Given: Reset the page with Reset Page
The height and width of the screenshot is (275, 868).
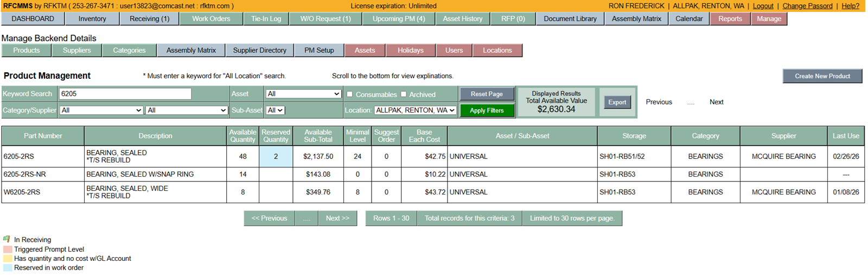Looking at the screenshot, I should [x=487, y=94].
